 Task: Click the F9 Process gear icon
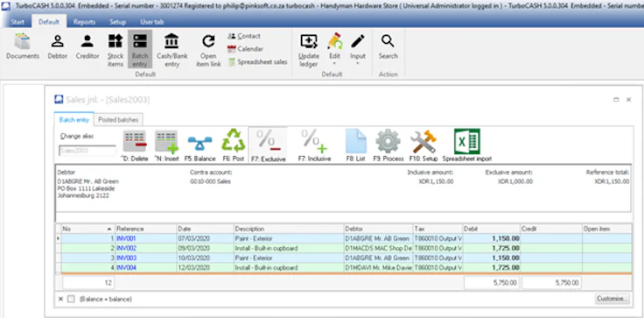[388, 141]
